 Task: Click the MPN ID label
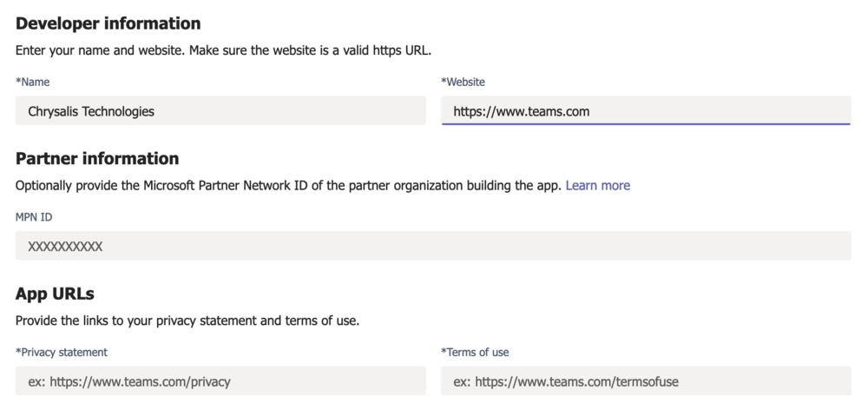pyautogui.click(x=34, y=217)
